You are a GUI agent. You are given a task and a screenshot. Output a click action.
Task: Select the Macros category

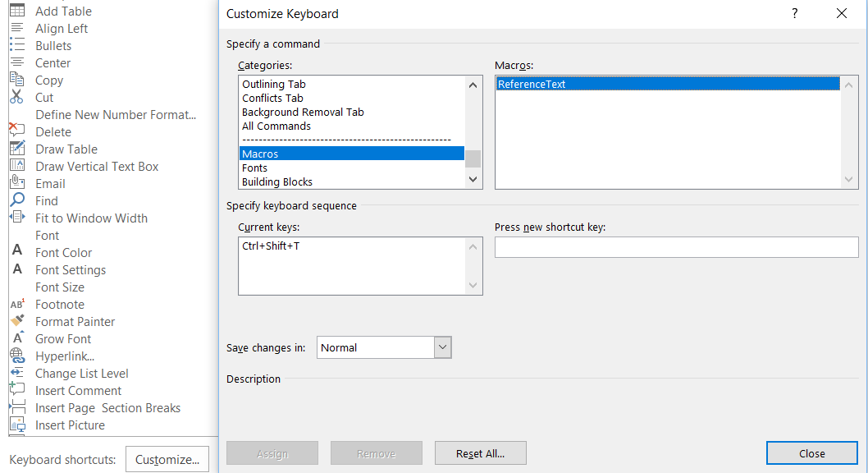(x=351, y=154)
